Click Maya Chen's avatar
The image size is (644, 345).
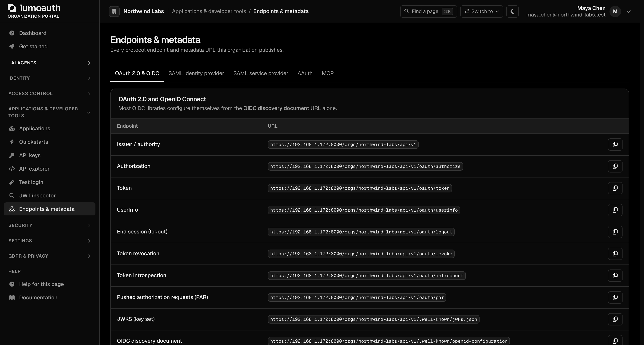click(615, 11)
